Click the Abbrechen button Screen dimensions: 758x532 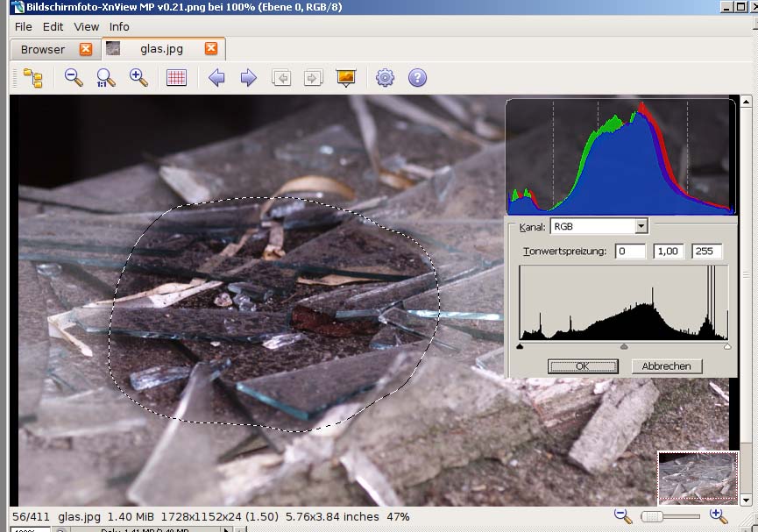667,366
